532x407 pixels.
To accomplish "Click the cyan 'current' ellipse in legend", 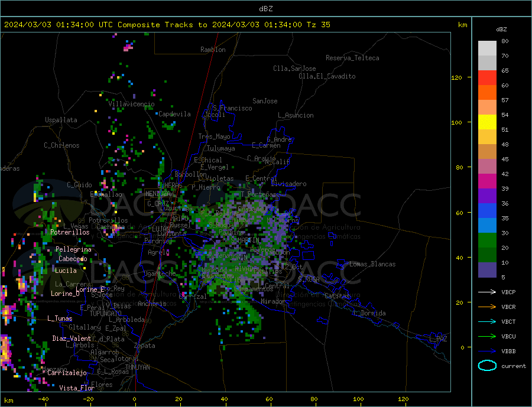I will coord(487,366).
